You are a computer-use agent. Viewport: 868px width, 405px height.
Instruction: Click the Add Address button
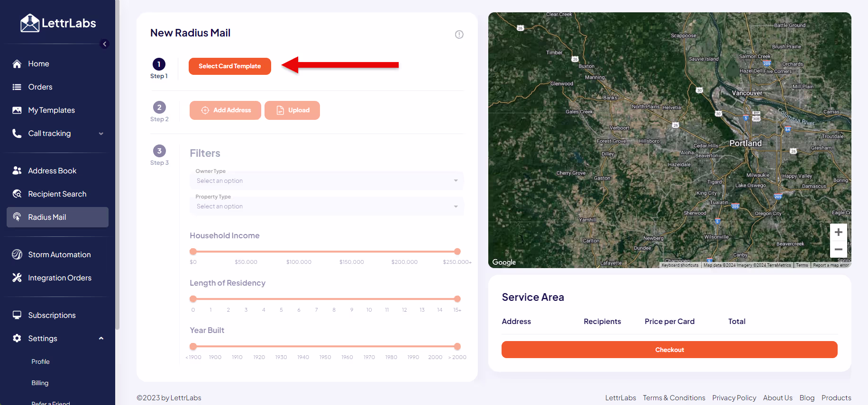(x=225, y=110)
